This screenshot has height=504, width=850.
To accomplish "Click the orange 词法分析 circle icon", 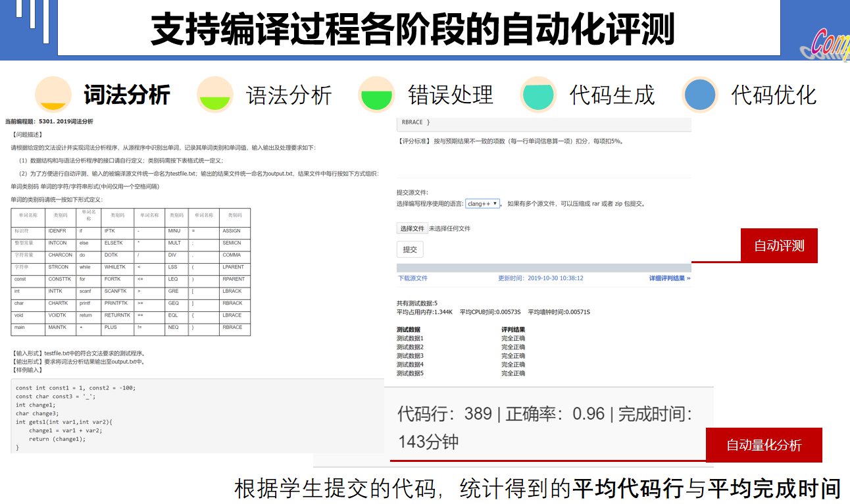I will [53, 95].
